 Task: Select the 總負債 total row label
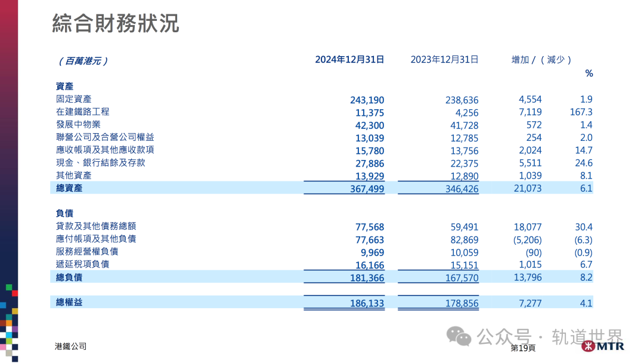click(69, 278)
